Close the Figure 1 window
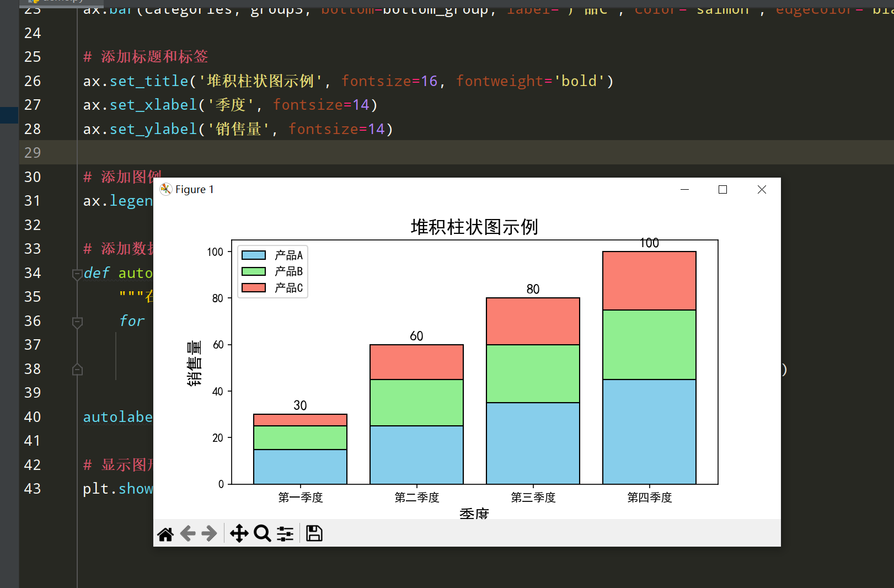This screenshot has height=588, width=894. (x=762, y=189)
